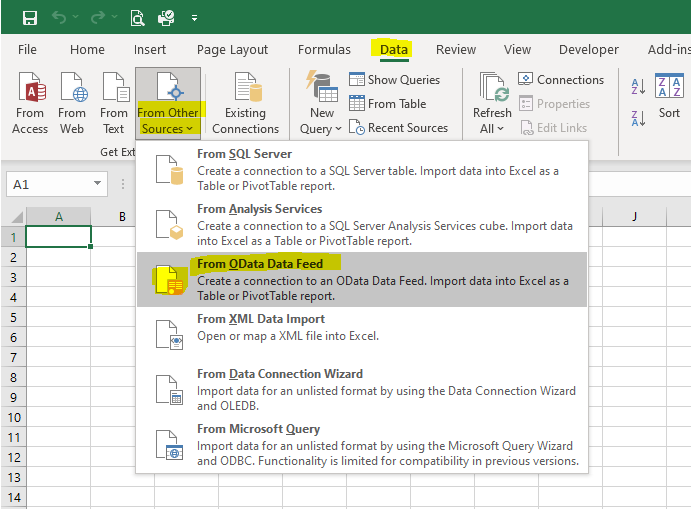Sort A to Z ascending icon
Screen dimensions: 693x512
(x=638, y=87)
